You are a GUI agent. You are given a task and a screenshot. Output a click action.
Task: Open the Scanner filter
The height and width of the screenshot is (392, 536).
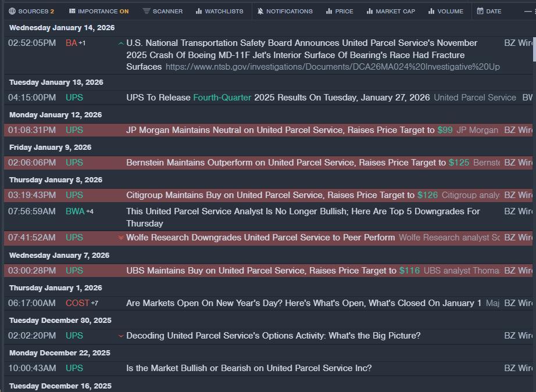pyautogui.click(x=162, y=11)
